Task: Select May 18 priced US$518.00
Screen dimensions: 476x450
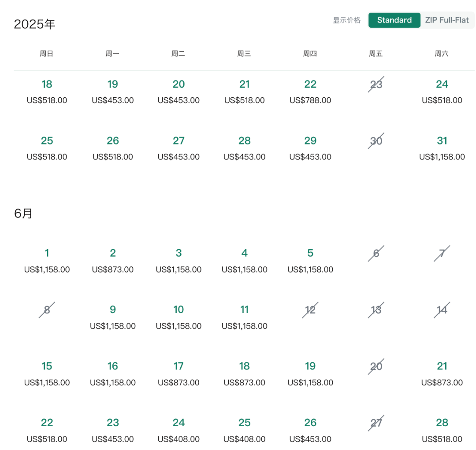Action: [47, 92]
